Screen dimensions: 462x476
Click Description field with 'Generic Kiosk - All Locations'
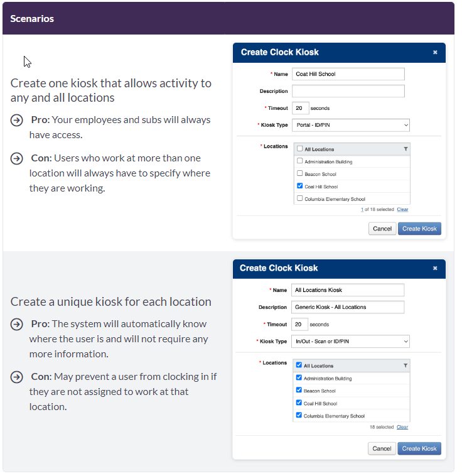[348, 307]
